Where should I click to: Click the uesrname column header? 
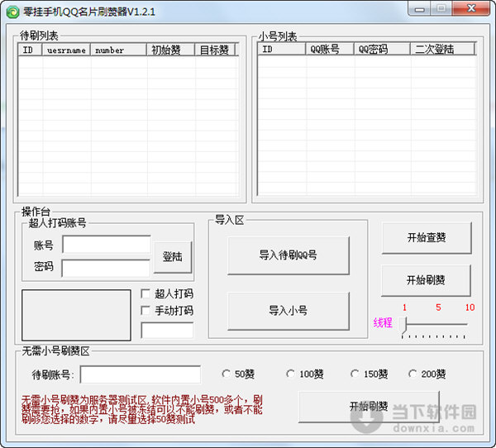pyautogui.click(x=66, y=50)
